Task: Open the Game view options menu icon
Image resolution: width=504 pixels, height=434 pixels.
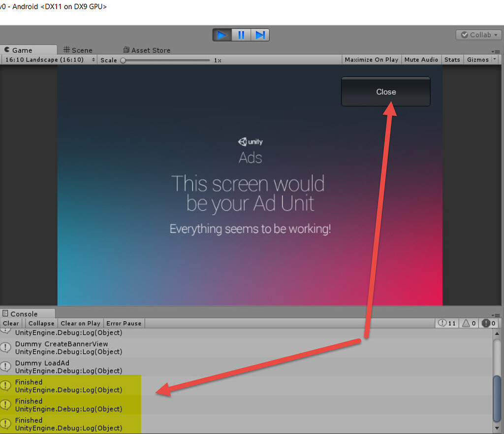Action: coord(496,51)
